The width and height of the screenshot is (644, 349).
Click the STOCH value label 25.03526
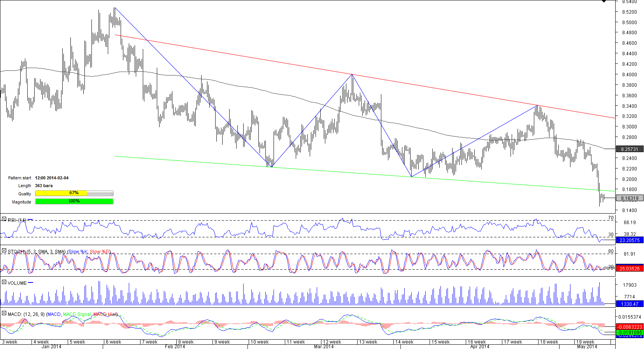tap(629, 269)
